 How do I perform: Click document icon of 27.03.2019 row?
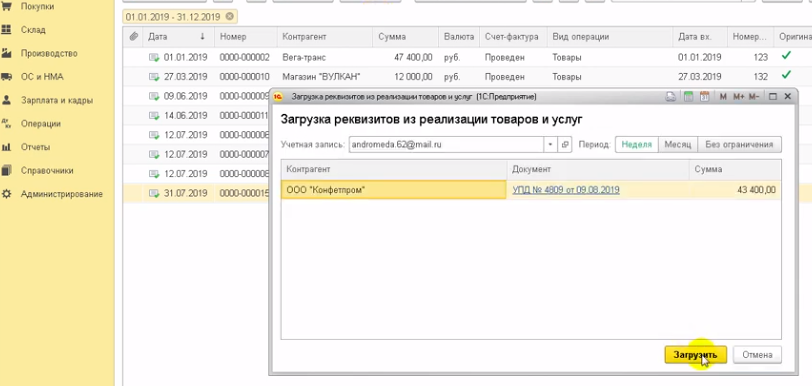[154, 77]
